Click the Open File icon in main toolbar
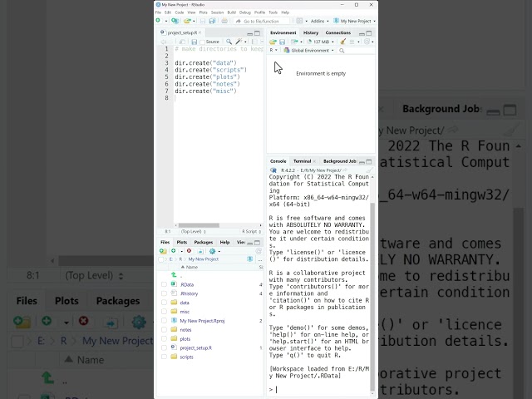The image size is (532, 399). [x=186, y=21]
